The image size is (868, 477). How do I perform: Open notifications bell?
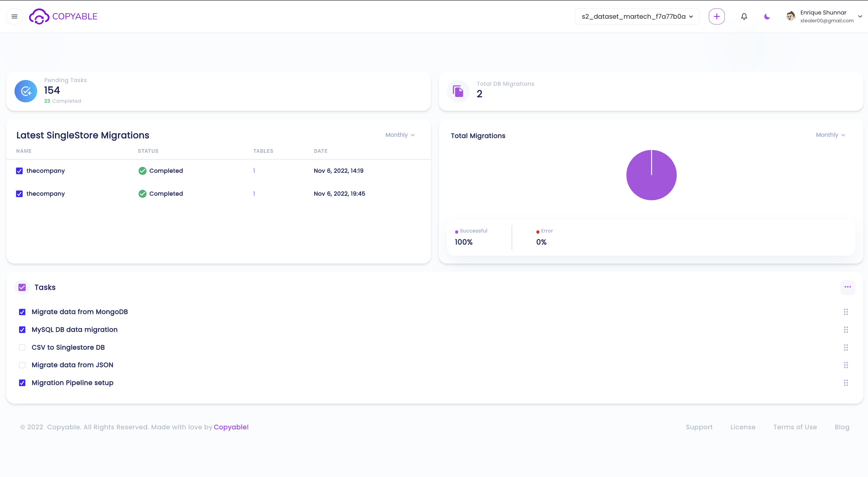744,16
